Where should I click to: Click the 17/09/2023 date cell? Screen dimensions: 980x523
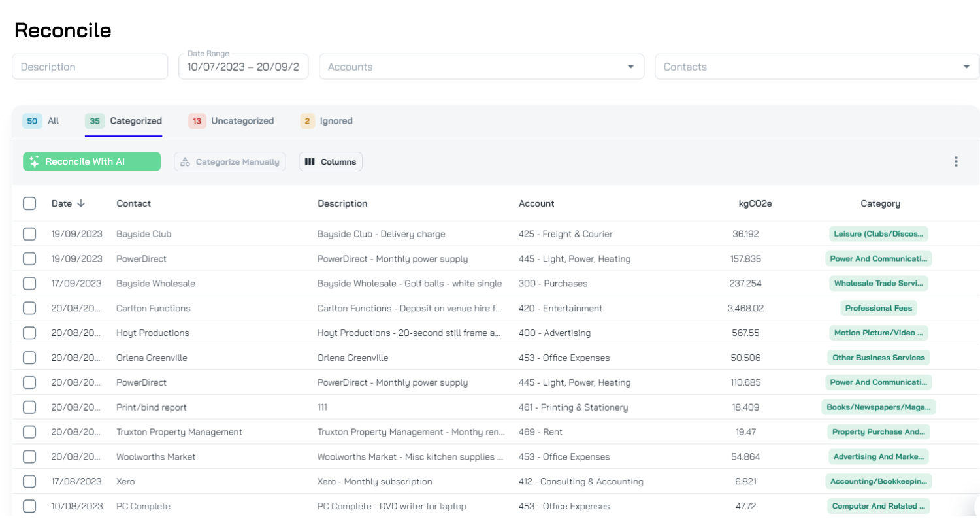pos(76,283)
